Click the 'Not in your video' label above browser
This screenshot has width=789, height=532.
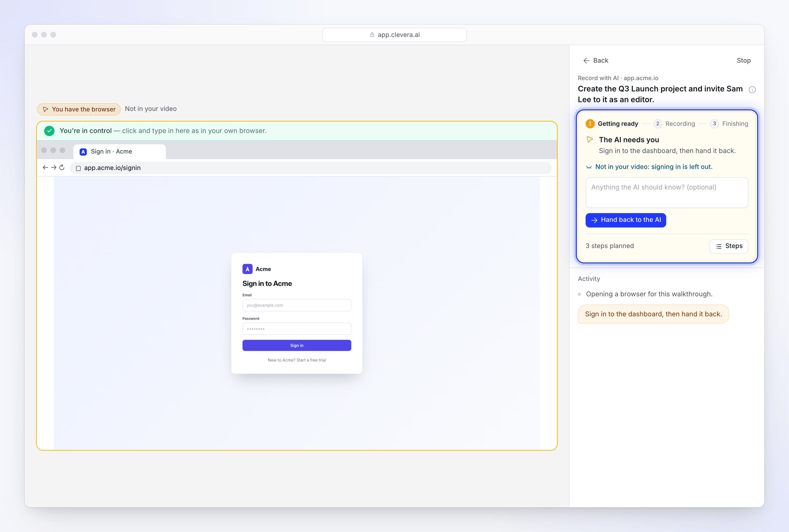(151, 109)
